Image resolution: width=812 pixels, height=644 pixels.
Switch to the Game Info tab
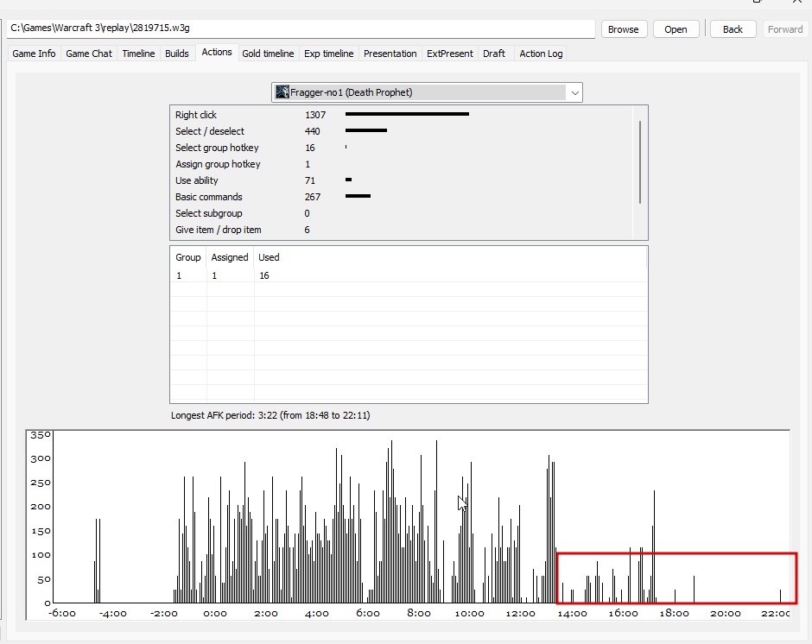click(x=34, y=54)
